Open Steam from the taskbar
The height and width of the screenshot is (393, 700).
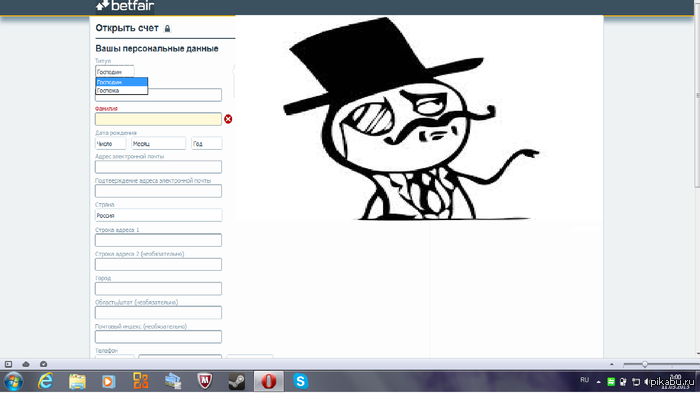coord(237,382)
